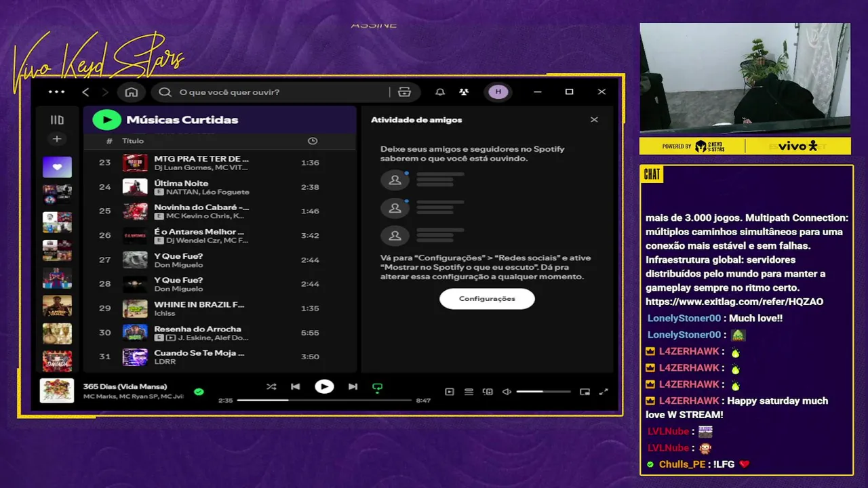Open the exitlag.com referral link in chat
868x488 pixels.
click(x=734, y=302)
